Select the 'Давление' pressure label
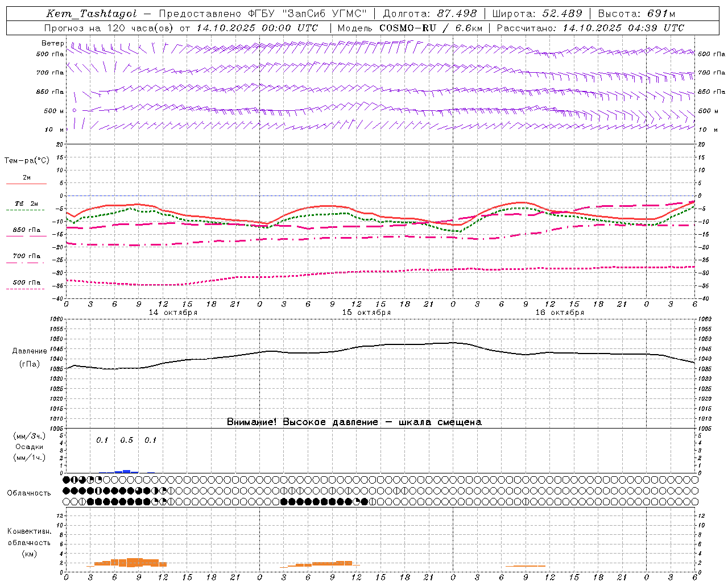Screen dimensions: 728x582 30,351
